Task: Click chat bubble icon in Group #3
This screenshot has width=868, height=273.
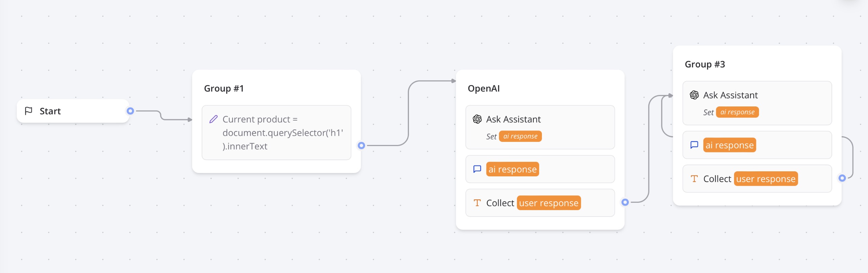Action: point(694,145)
